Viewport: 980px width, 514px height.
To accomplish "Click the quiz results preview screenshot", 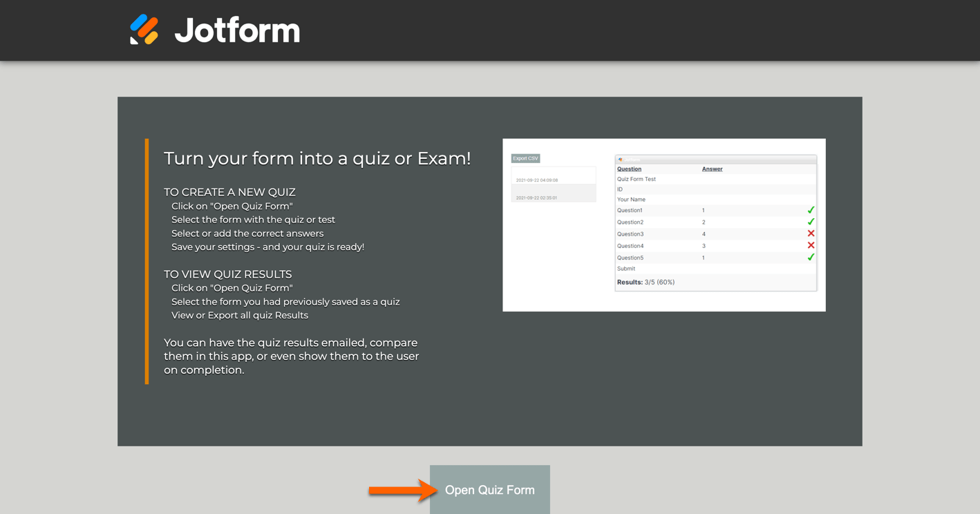I will [x=664, y=225].
